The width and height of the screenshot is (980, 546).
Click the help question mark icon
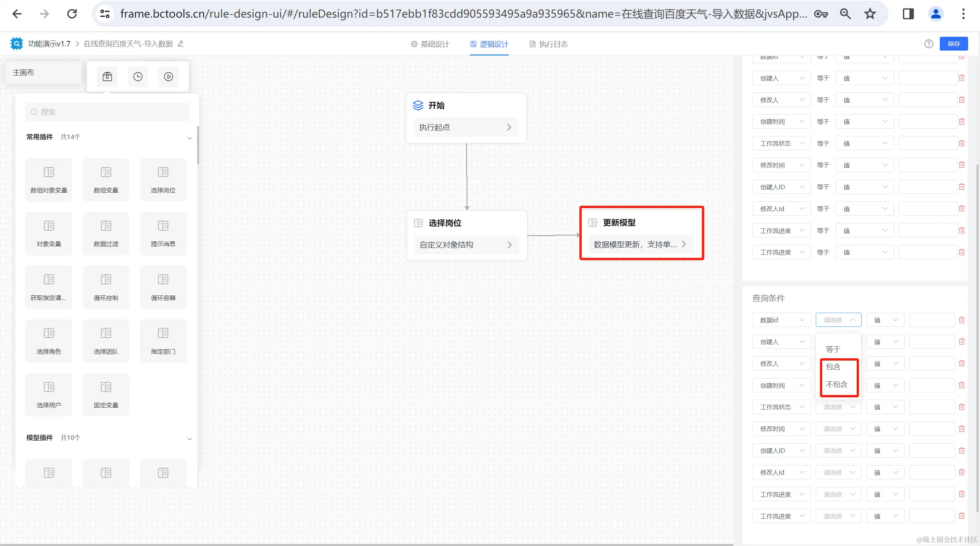point(928,44)
